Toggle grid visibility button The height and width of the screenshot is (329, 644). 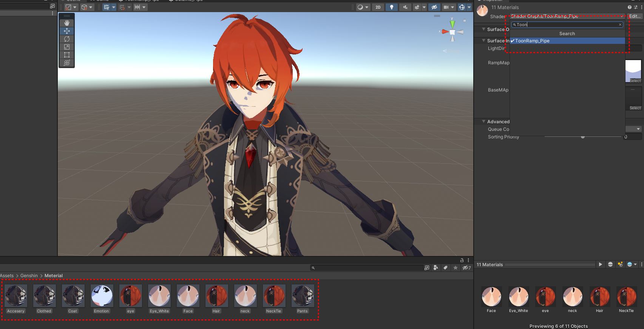107,7
